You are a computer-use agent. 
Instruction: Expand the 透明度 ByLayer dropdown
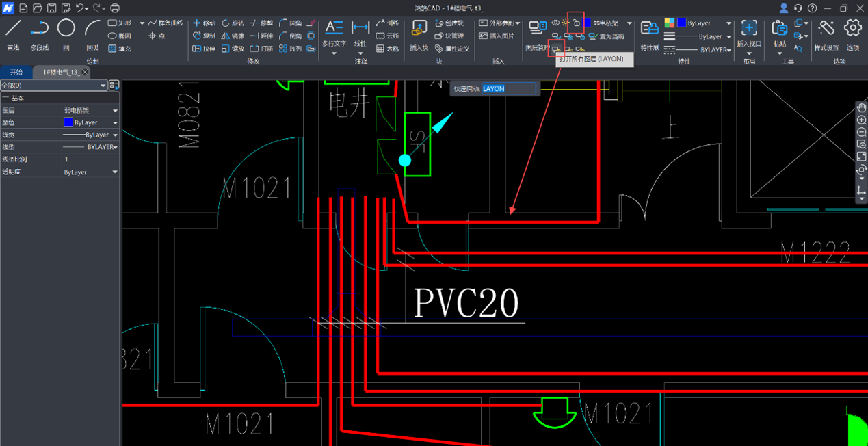pos(115,172)
